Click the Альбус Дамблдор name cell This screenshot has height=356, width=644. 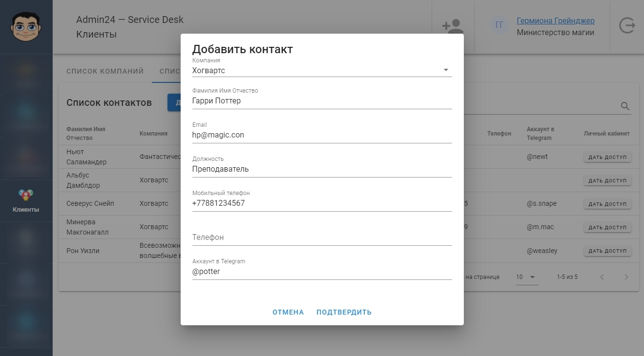coord(83,180)
